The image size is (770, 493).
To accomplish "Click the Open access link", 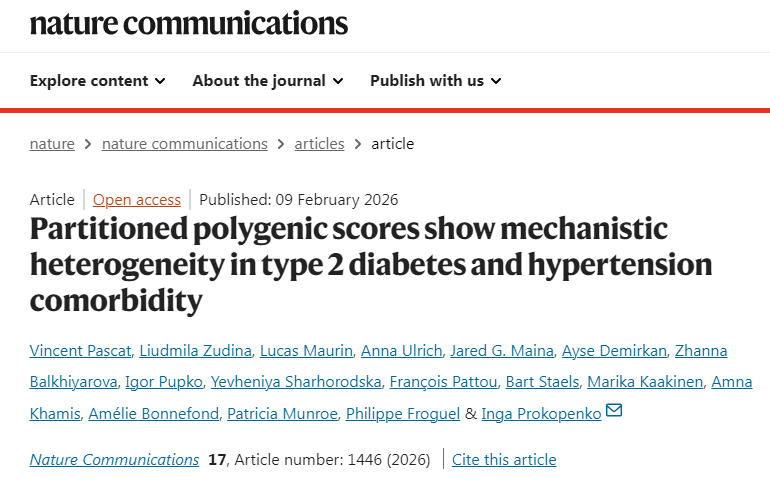I will pos(137,200).
